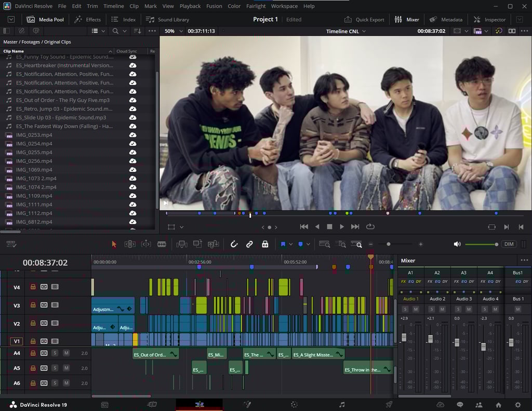Screen dimensions: 532x411
Task: Expand the Timeline CNL name dropdown
Action: click(364, 31)
